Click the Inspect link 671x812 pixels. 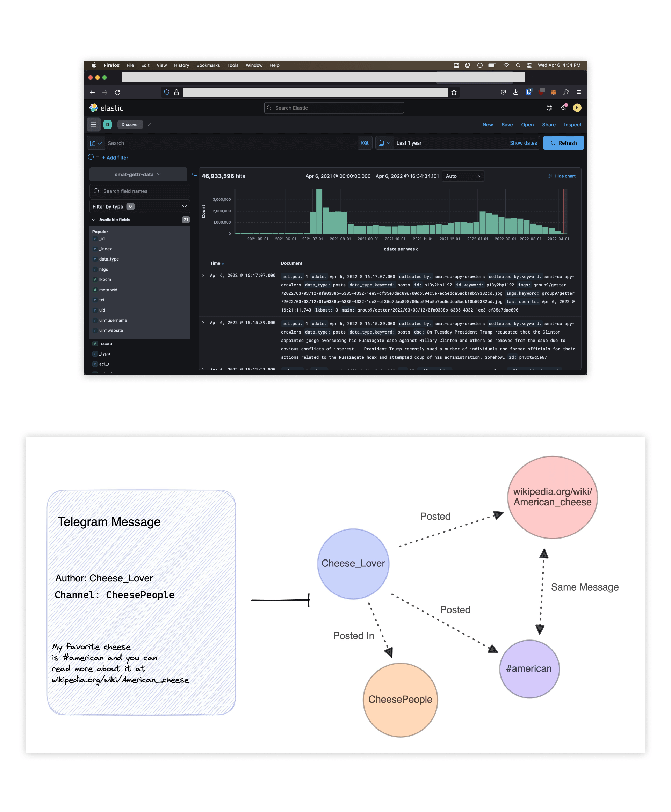pyautogui.click(x=572, y=125)
